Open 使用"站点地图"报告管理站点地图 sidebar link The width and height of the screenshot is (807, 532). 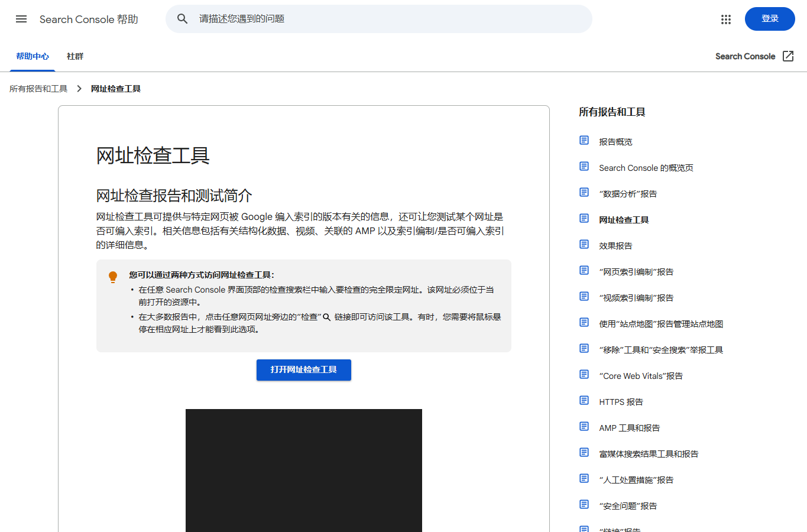(661, 324)
